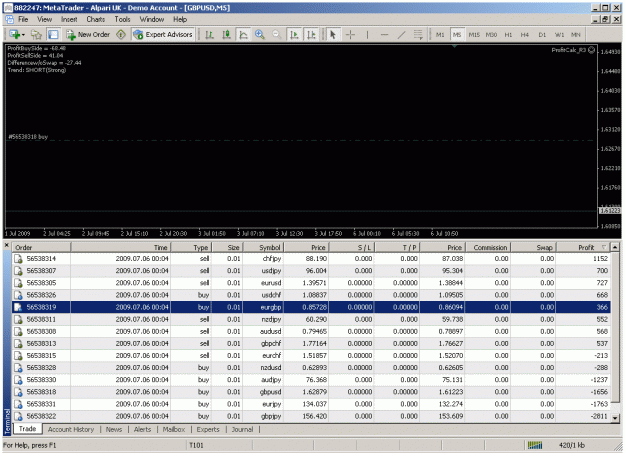This screenshot has width=625, height=453.
Task: Switch to line chart icon
Action: tap(243, 35)
